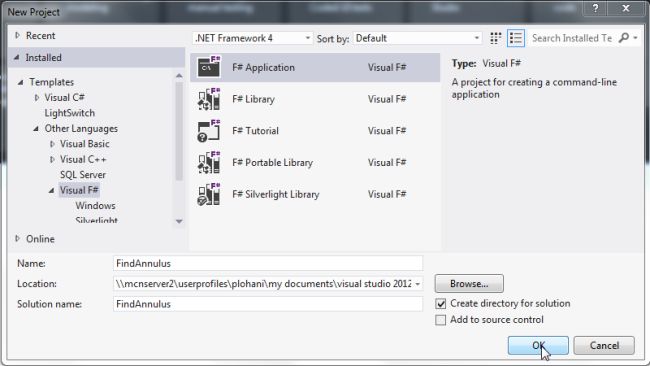Select the F# Tutorial template icon

tap(209, 131)
